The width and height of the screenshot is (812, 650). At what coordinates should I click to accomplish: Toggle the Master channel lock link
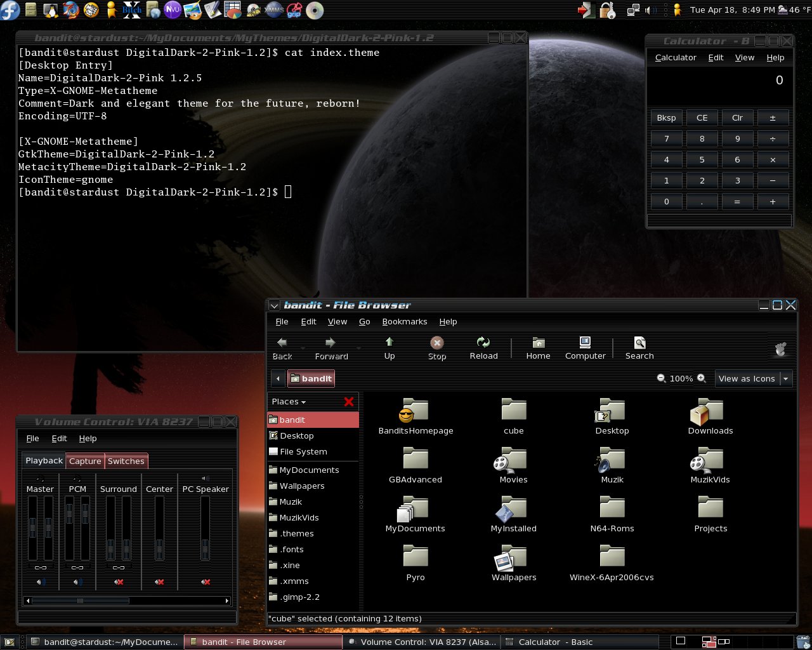(41, 567)
